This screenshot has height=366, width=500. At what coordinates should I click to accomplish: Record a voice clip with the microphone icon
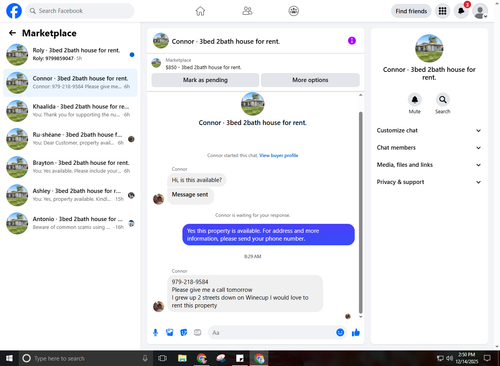click(155, 332)
